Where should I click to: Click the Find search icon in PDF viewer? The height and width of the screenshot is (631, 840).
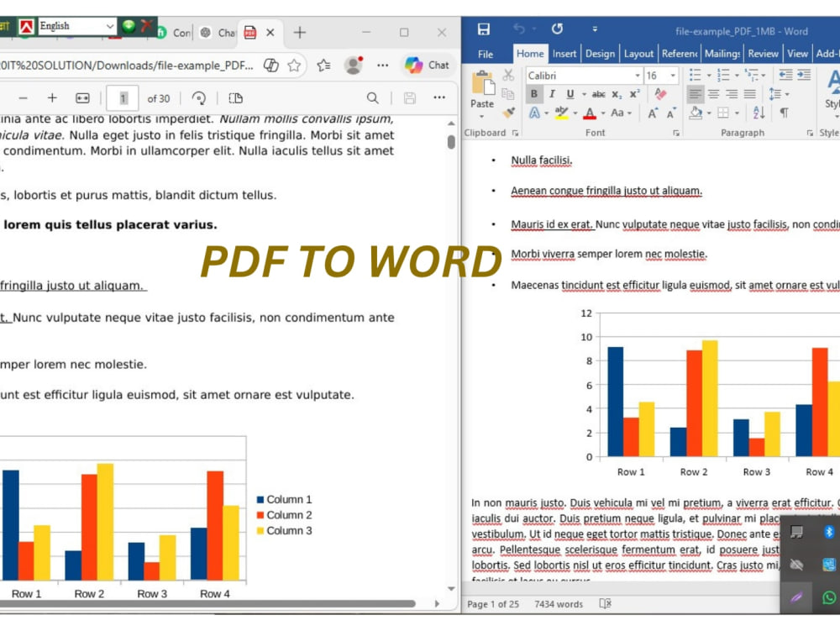pos(372,98)
